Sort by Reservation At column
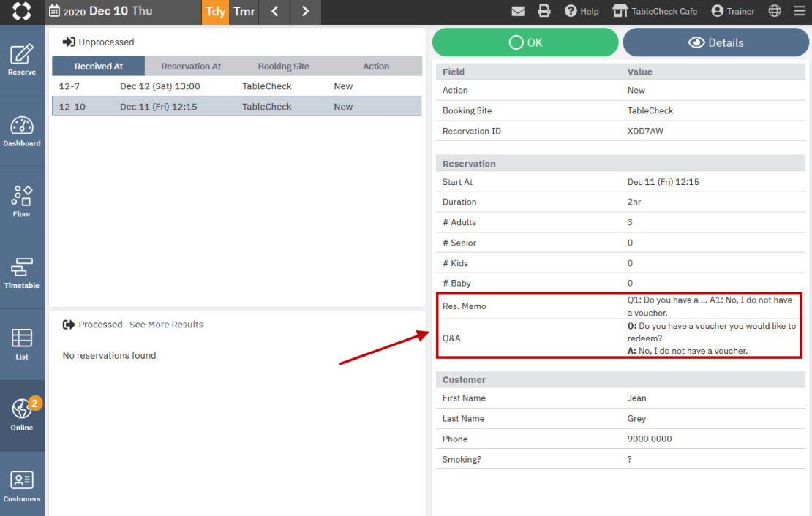The image size is (812, 516). click(x=191, y=67)
